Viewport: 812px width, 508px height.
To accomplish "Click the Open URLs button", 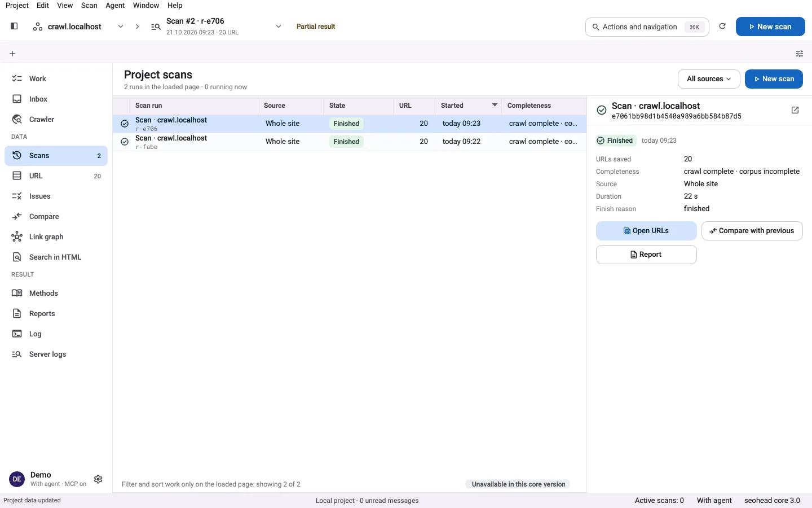I will [646, 231].
